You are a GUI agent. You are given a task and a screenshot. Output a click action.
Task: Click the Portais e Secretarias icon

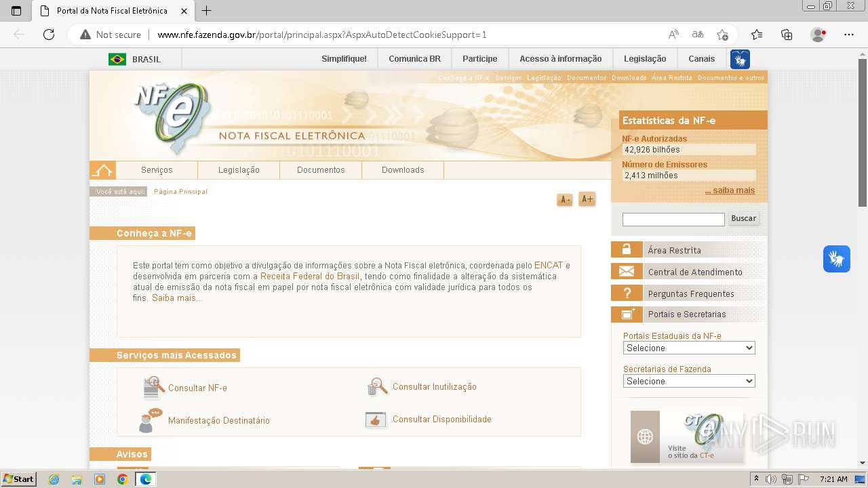pos(627,314)
